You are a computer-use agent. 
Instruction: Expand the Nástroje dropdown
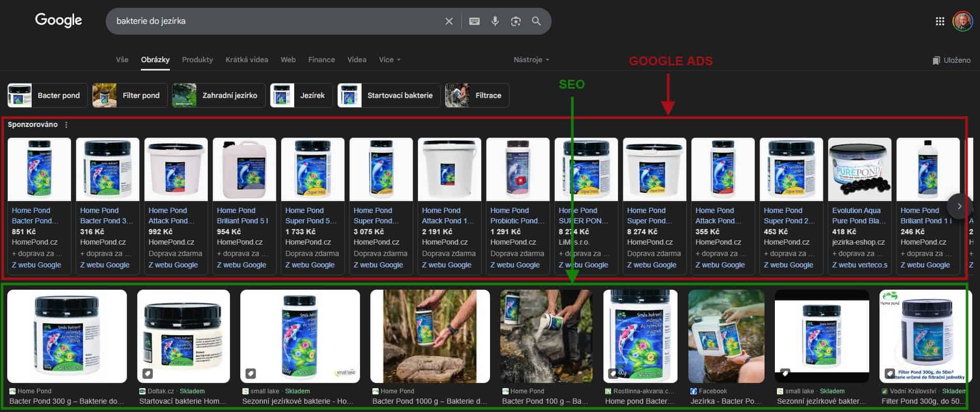click(x=531, y=60)
